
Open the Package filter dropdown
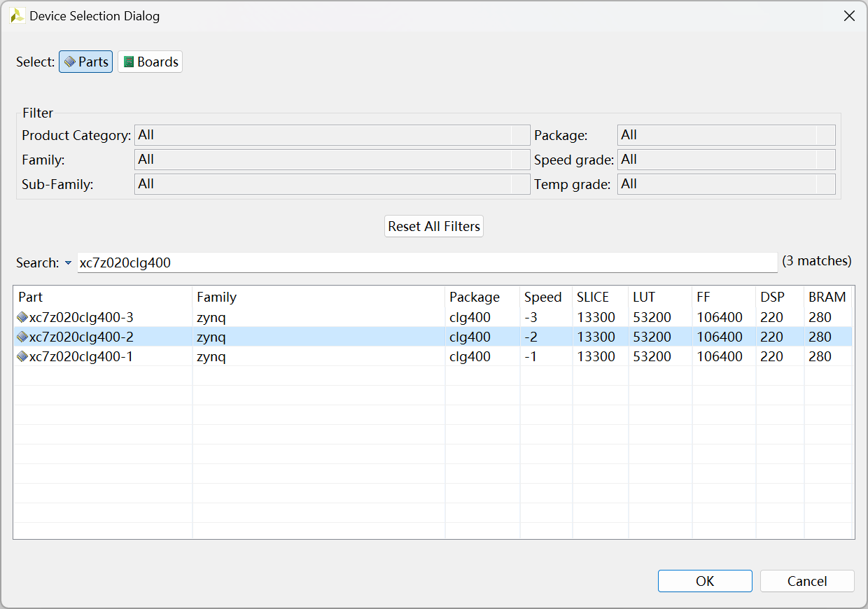click(727, 135)
